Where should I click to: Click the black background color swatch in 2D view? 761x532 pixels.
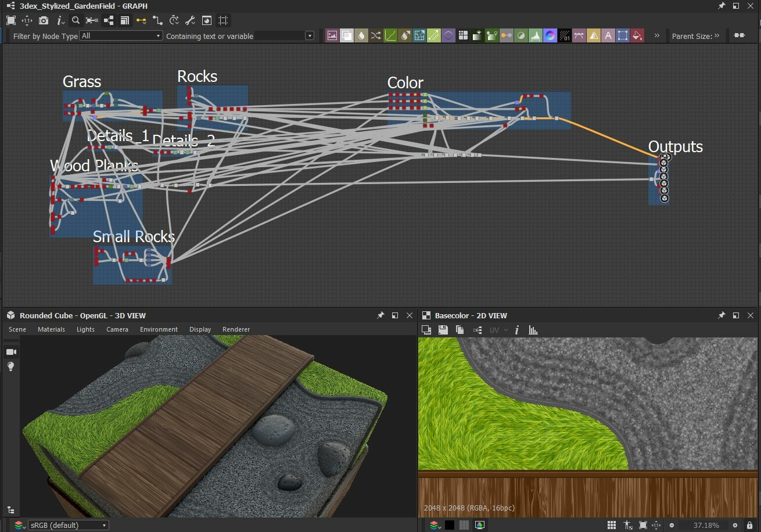(x=450, y=525)
